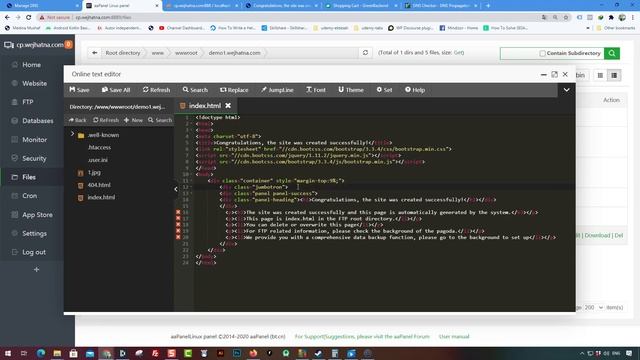Open the Replace tool
This screenshot has height=360, width=640.
(234, 90)
